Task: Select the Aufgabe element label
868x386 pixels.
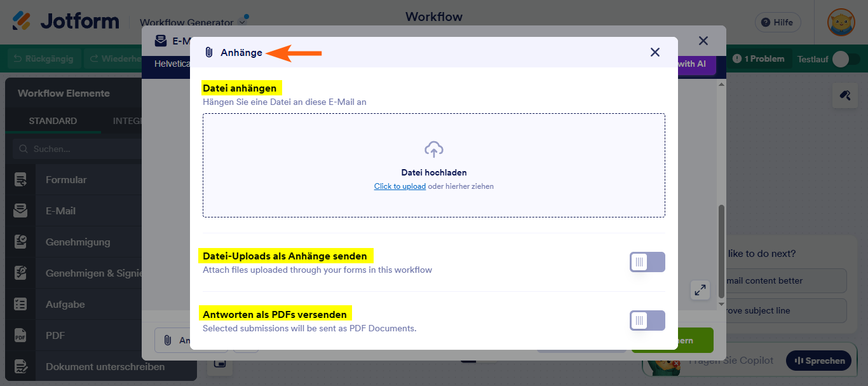Action: [65, 304]
